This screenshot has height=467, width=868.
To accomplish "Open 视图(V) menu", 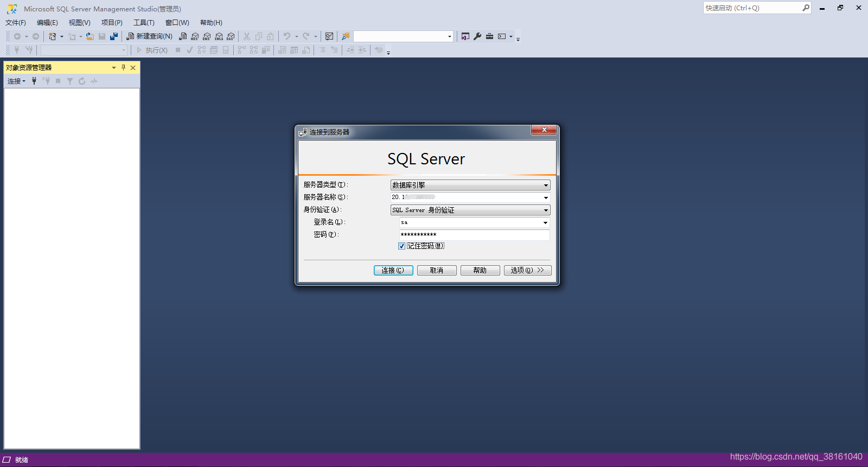I will pyautogui.click(x=79, y=23).
